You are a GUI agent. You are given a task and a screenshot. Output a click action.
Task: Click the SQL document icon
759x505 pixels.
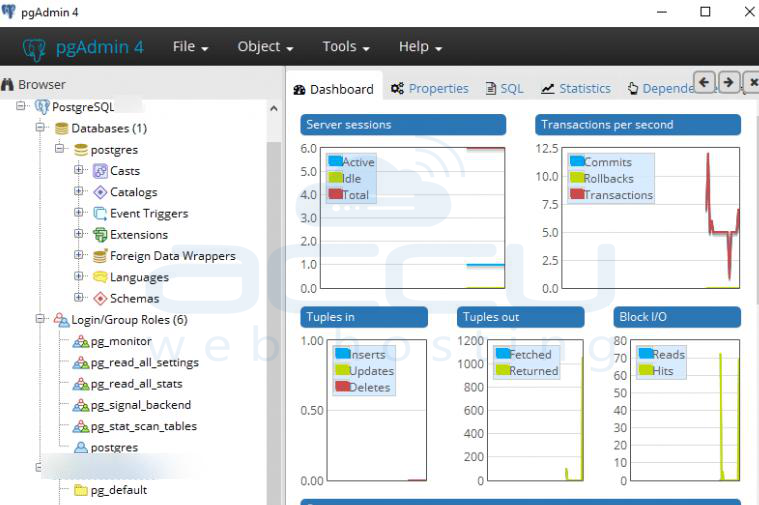(491, 89)
